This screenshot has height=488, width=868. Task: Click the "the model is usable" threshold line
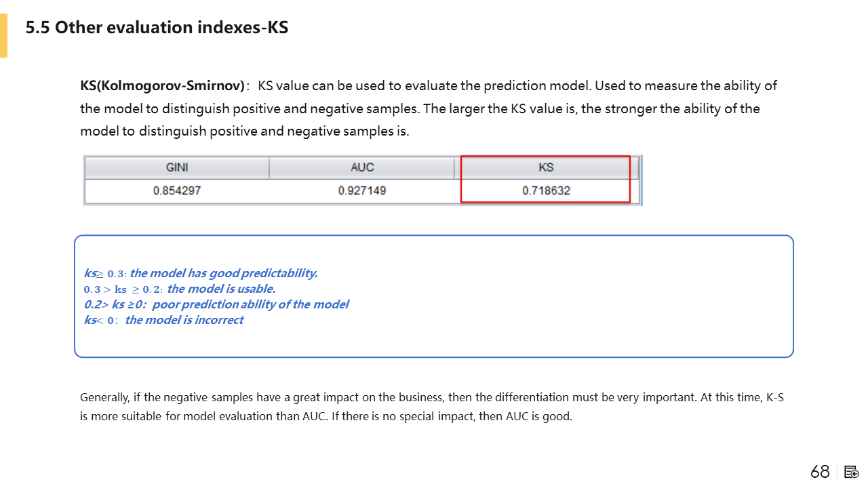(x=180, y=289)
